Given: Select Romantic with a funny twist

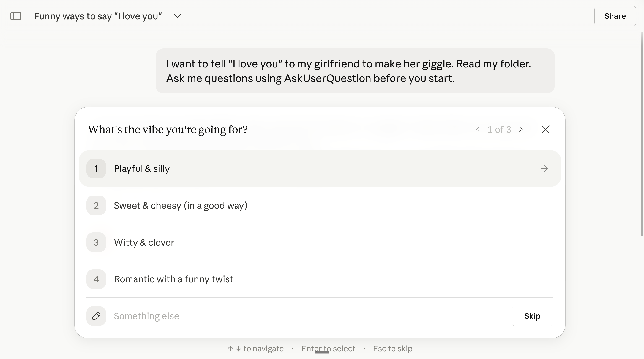Looking at the screenshot, I should [320, 279].
